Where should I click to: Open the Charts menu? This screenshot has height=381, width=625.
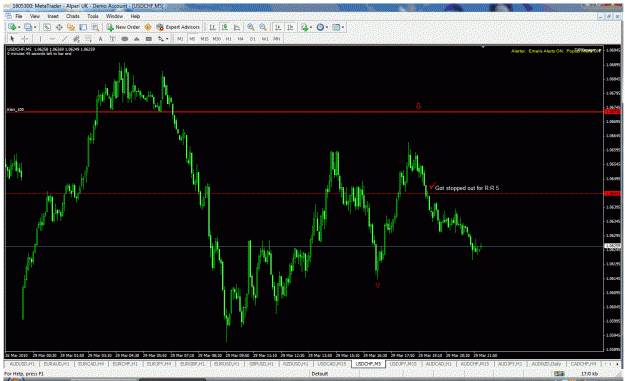click(73, 16)
